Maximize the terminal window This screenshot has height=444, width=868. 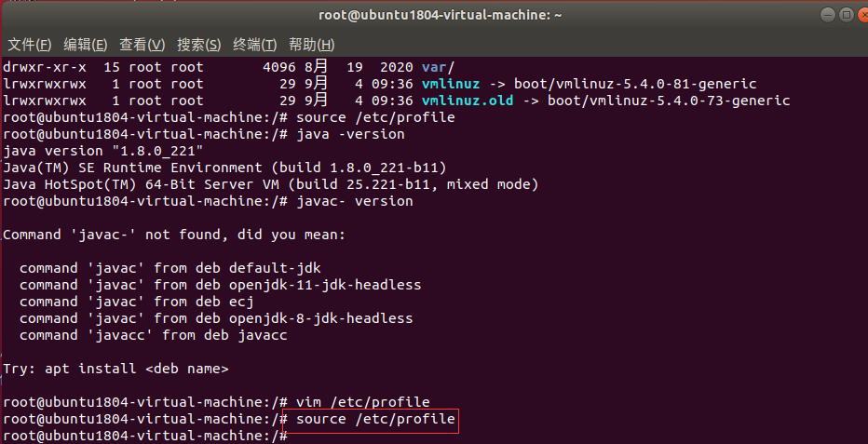pyautogui.click(x=846, y=15)
